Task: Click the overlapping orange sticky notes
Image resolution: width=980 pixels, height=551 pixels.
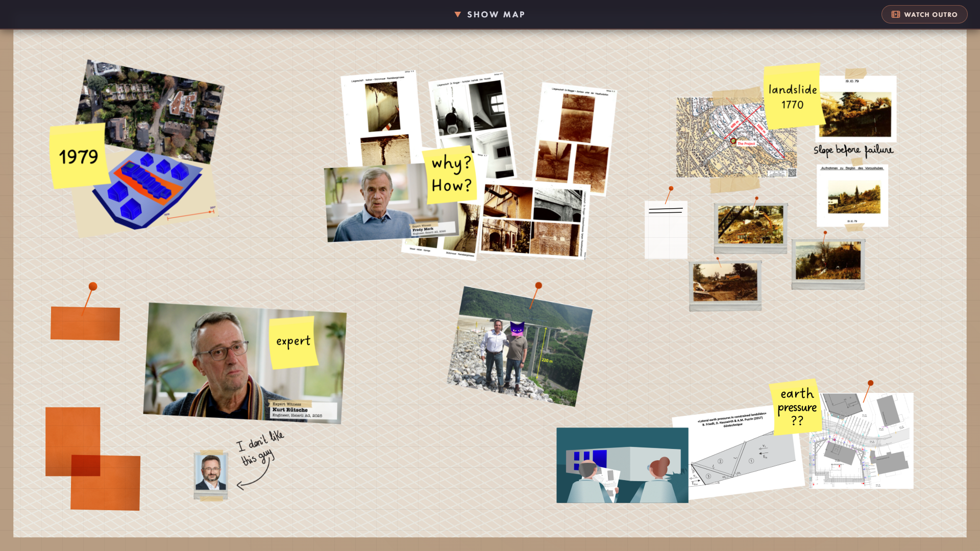Action: pos(92,458)
